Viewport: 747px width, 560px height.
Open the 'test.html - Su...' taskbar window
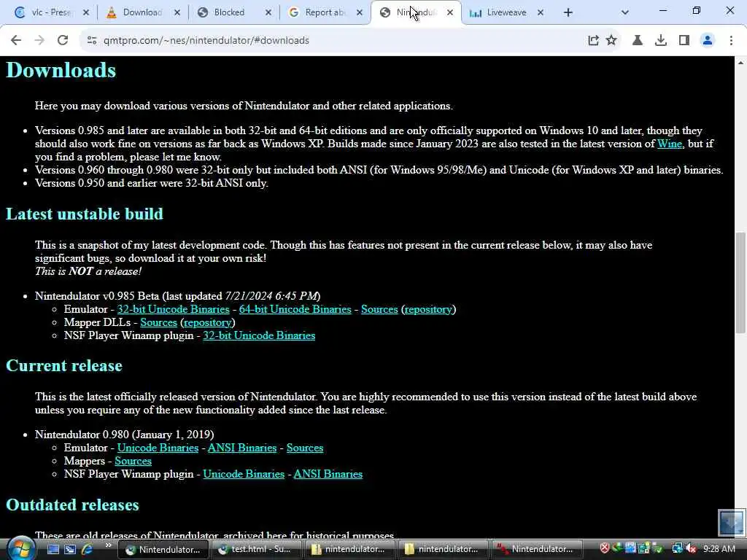pos(256,549)
